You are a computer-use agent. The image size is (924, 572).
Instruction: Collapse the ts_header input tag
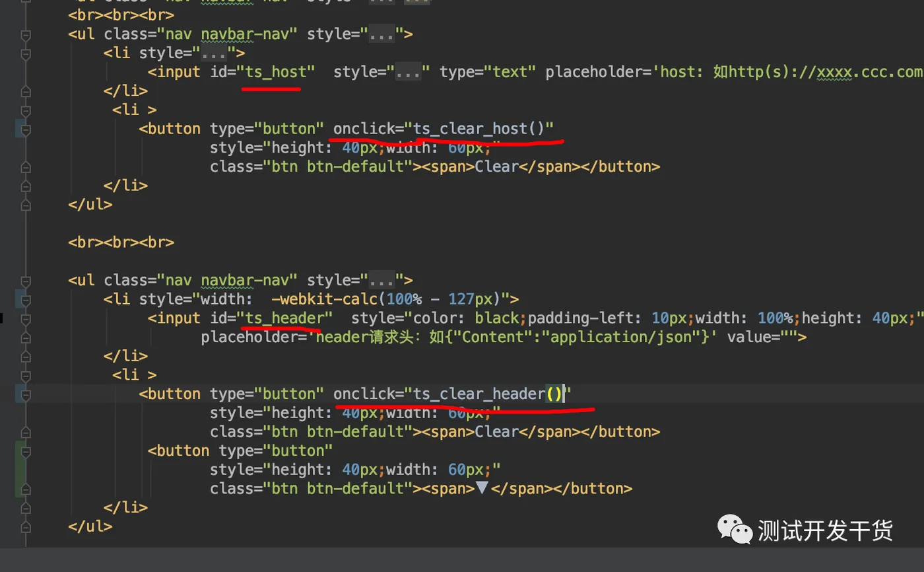click(26, 318)
